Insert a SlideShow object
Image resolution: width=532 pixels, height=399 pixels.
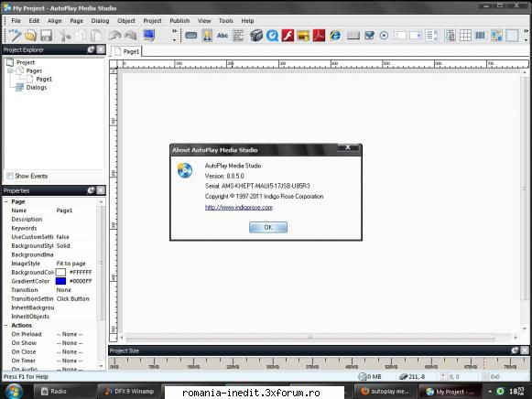(x=303, y=36)
